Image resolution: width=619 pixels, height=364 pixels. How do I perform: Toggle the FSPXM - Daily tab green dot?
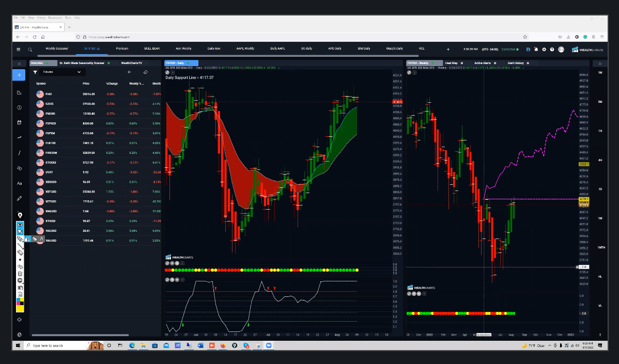pyautogui.click(x=188, y=63)
